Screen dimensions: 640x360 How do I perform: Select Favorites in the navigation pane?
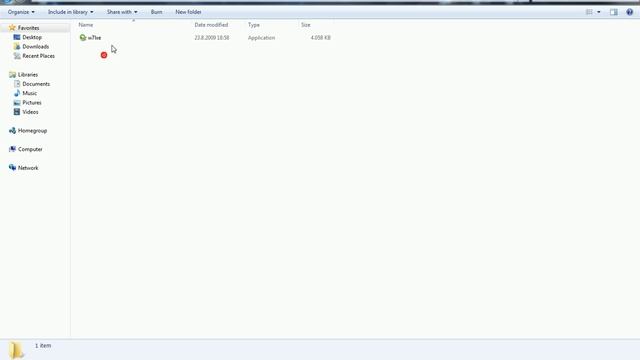tap(29, 28)
